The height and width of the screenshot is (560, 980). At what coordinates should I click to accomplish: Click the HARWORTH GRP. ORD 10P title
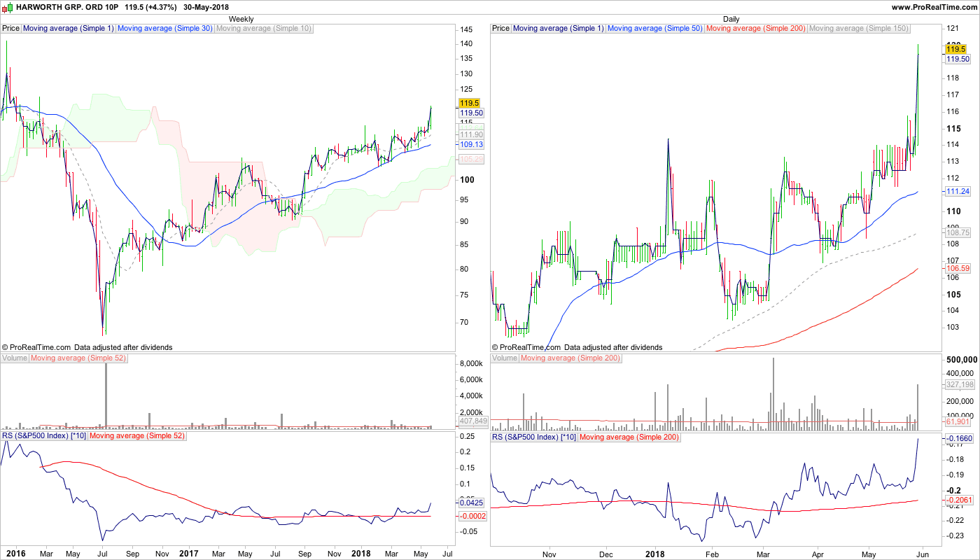coord(66,7)
